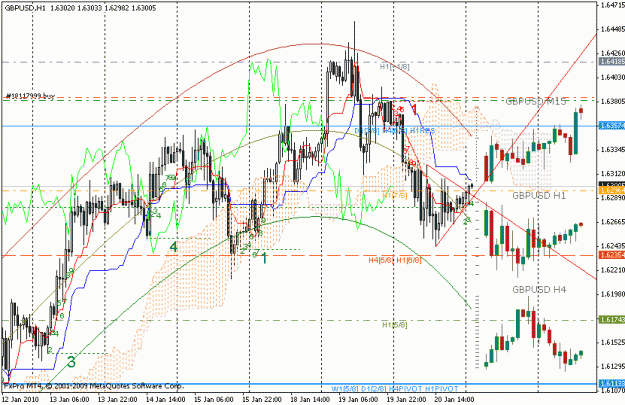Click the 1.62210 price axis value
Image resolution: width=625 pixels, height=405 pixels.
(613, 270)
